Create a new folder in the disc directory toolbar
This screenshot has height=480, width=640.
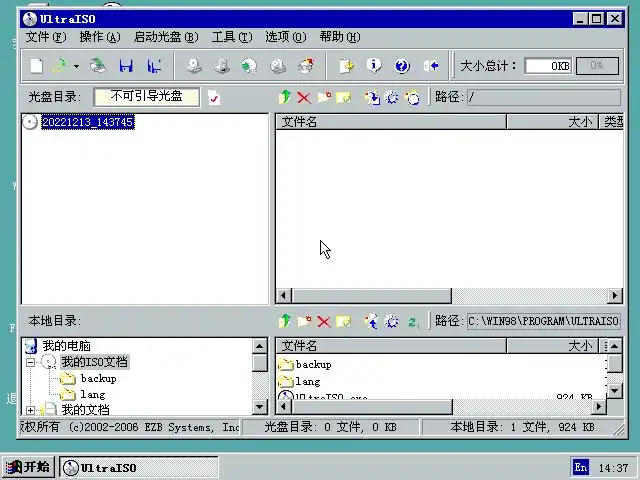pyautogui.click(x=324, y=97)
